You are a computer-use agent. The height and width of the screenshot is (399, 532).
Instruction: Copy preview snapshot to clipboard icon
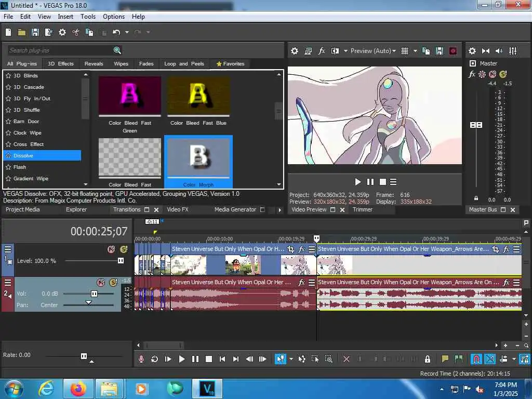point(426,51)
